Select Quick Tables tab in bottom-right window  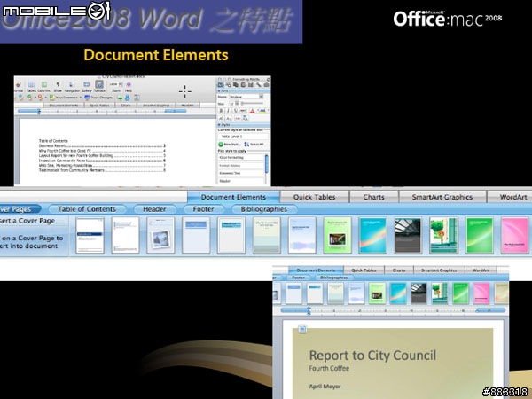tap(364, 270)
